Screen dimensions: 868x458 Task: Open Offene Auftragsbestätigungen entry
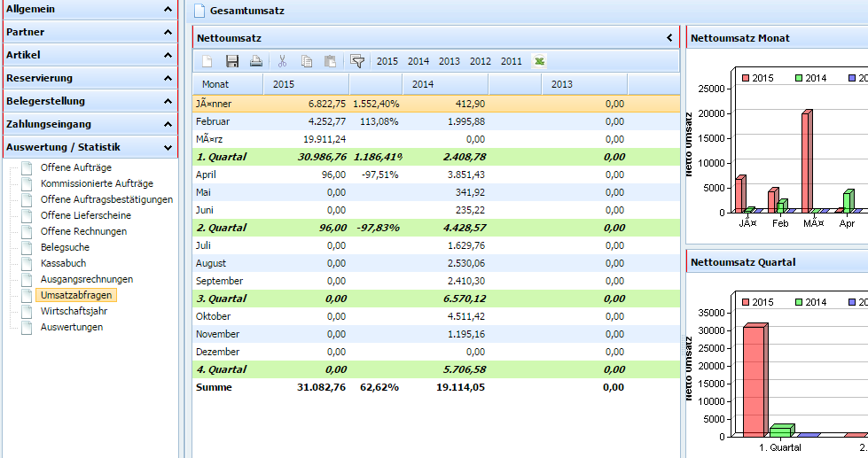pyautogui.click(x=107, y=199)
